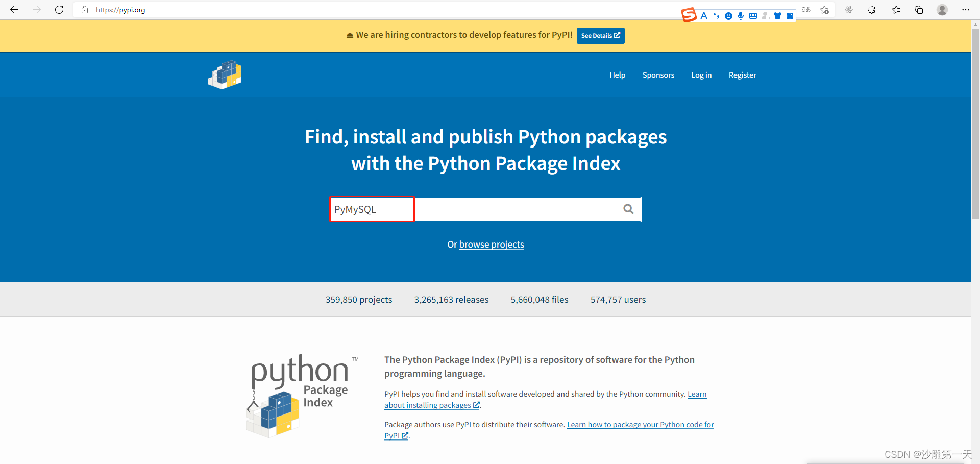This screenshot has width=980, height=464.
Task: Open Learn how to package your code link
Action: (x=549, y=430)
